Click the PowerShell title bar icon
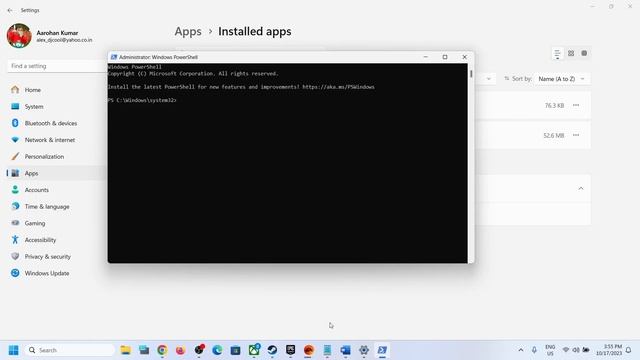The height and width of the screenshot is (360, 640). 114,57
